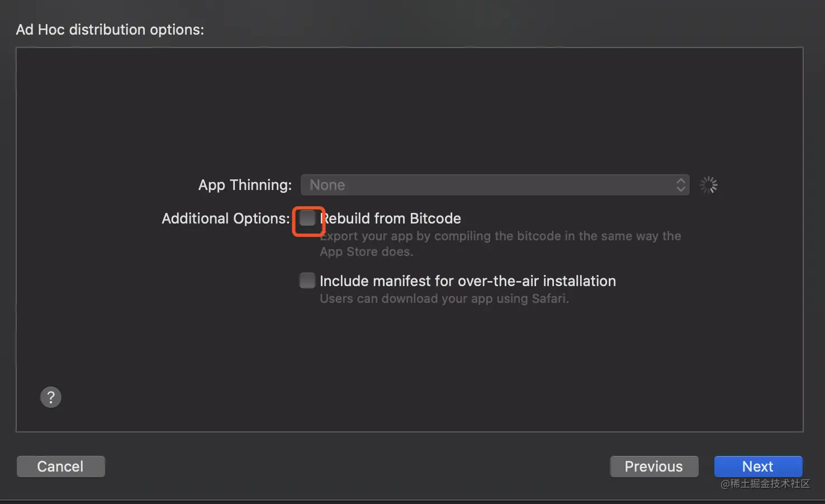Proceed with the blue Next button
Image resolution: width=825 pixels, height=504 pixels.
coord(758,467)
